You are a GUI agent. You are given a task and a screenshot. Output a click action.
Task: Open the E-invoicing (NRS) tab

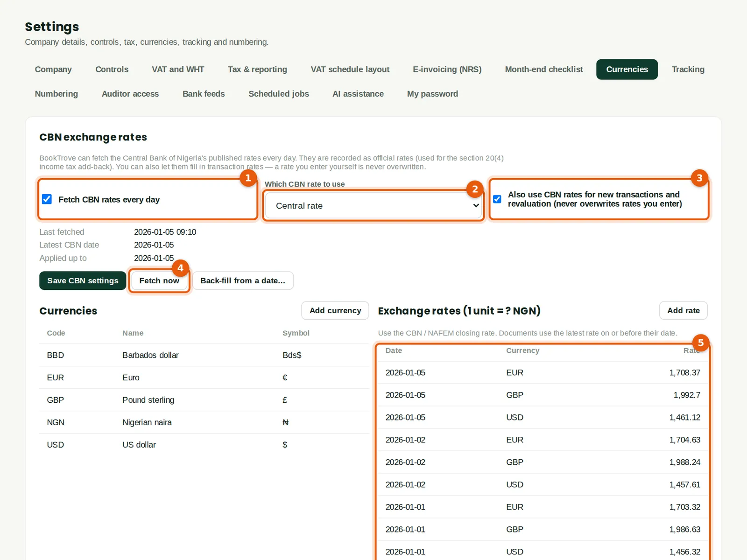click(x=447, y=70)
